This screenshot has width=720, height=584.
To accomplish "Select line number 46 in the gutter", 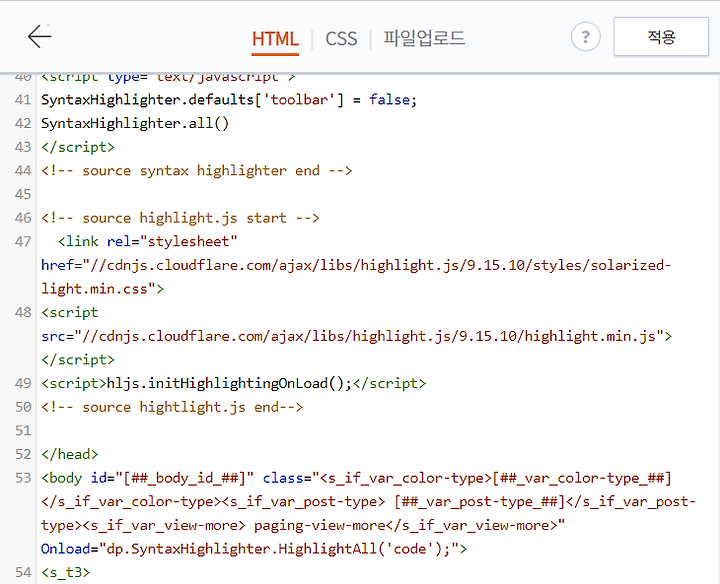I will tap(23, 218).
